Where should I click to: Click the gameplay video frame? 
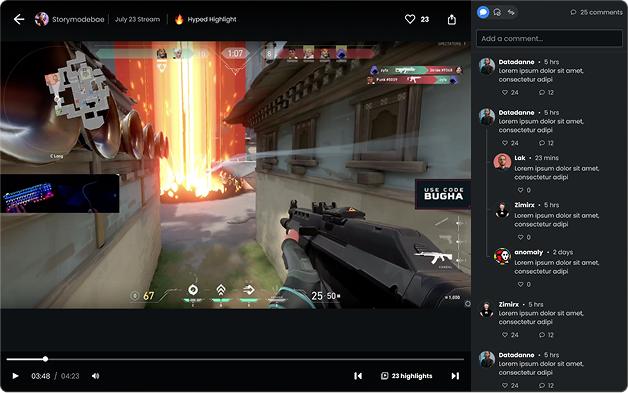pos(236,175)
